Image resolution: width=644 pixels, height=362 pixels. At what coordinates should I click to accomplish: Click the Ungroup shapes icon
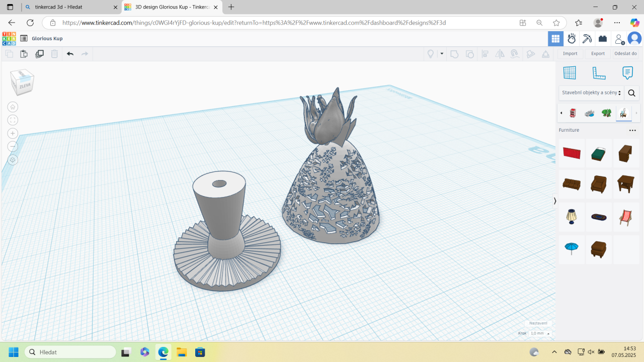pyautogui.click(x=470, y=54)
